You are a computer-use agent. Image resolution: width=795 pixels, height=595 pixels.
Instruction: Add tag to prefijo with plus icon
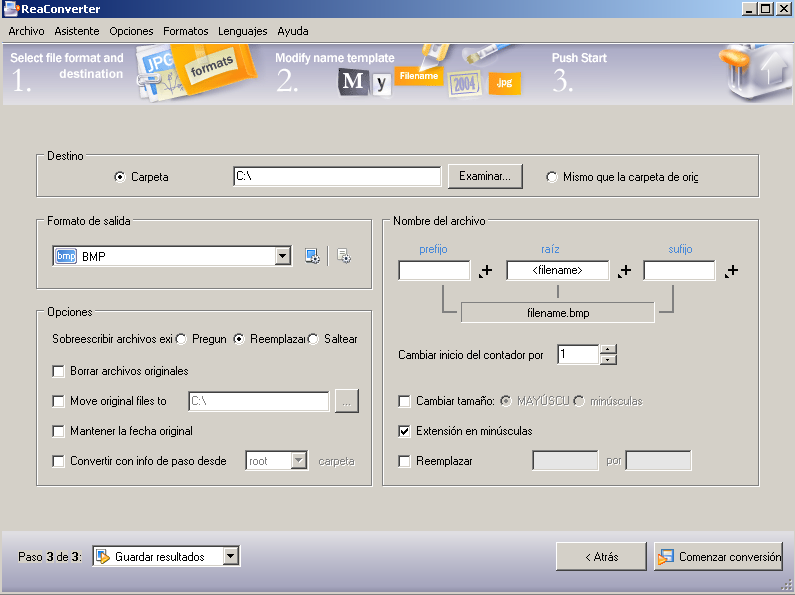click(486, 271)
